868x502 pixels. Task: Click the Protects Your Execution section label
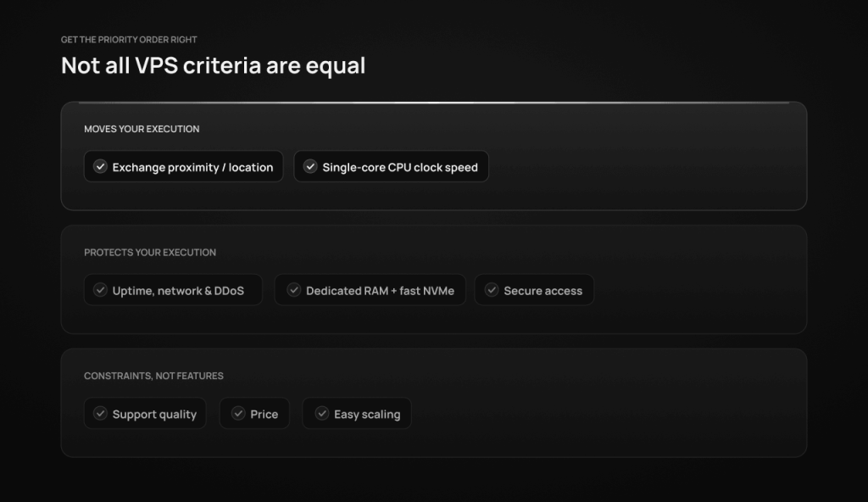pyautogui.click(x=150, y=253)
